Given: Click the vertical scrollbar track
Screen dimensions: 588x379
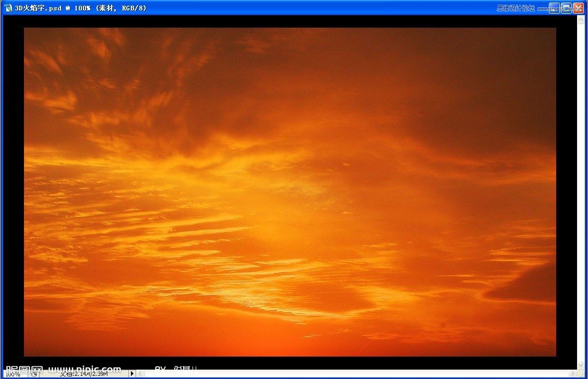Looking at the screenshot, I should pos(581,188).
